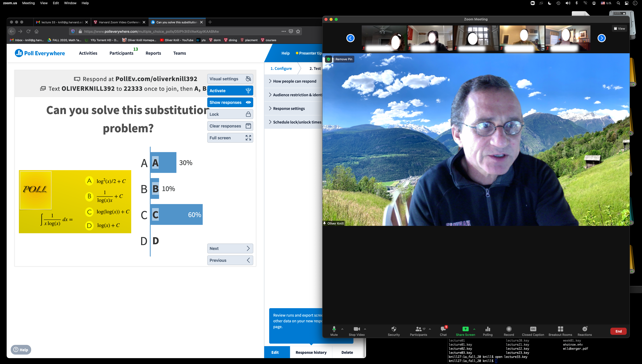Expand How people can respond section
The height and width of the screenshot is (364, 642).
[x=294, y=81]
